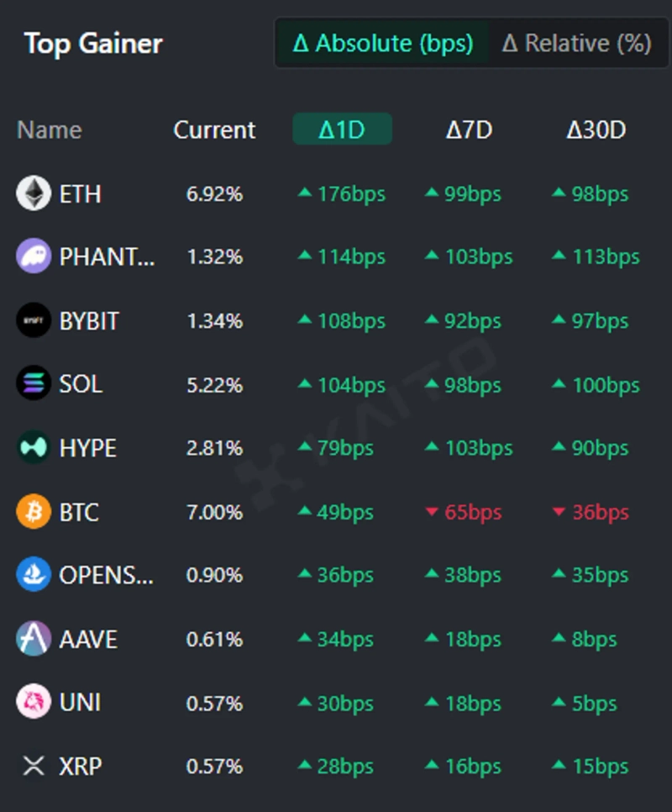Click the Ethereum diamond logo icon
The width and height of the screenshot is (672, 812).
(34, 193)
